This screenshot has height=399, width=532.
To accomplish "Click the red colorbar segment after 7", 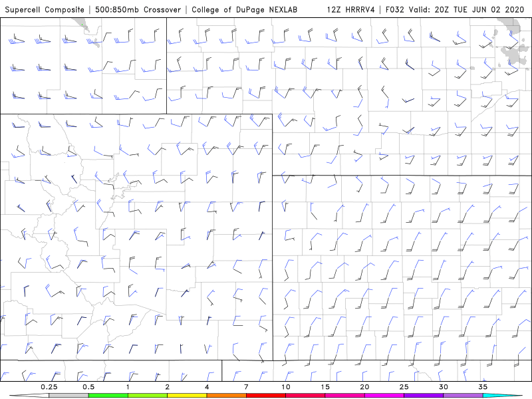I will (x=266, y=396).
